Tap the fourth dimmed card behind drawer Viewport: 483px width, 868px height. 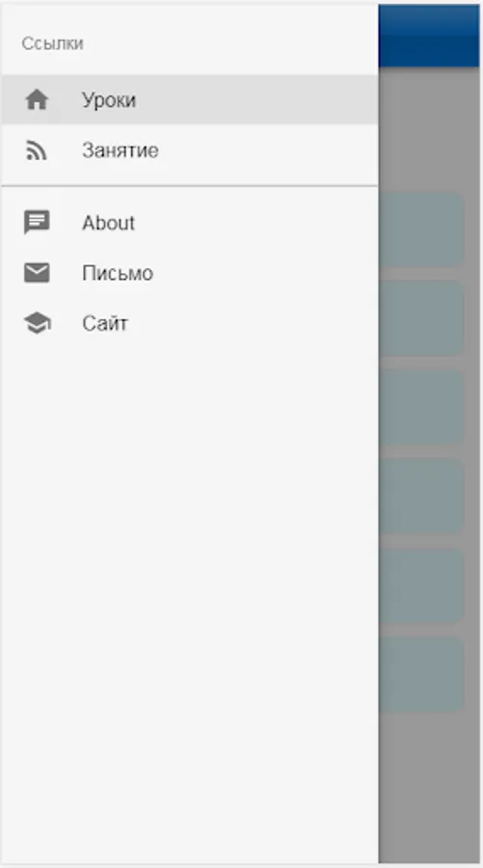tap(421, 497)
